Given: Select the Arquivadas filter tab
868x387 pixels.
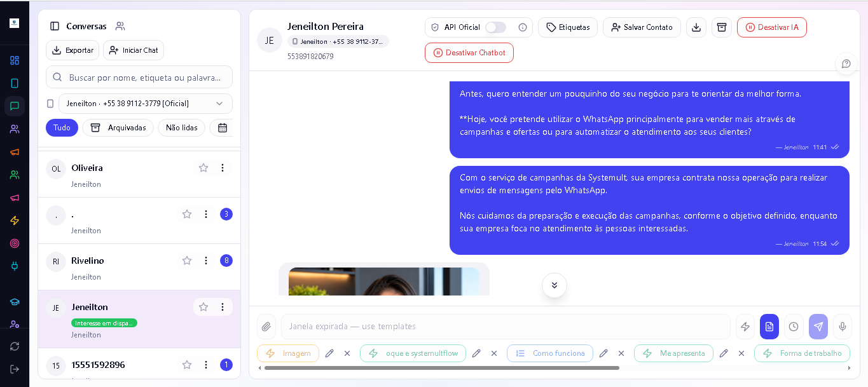Looking at the screenshot, I should point(118,128).
